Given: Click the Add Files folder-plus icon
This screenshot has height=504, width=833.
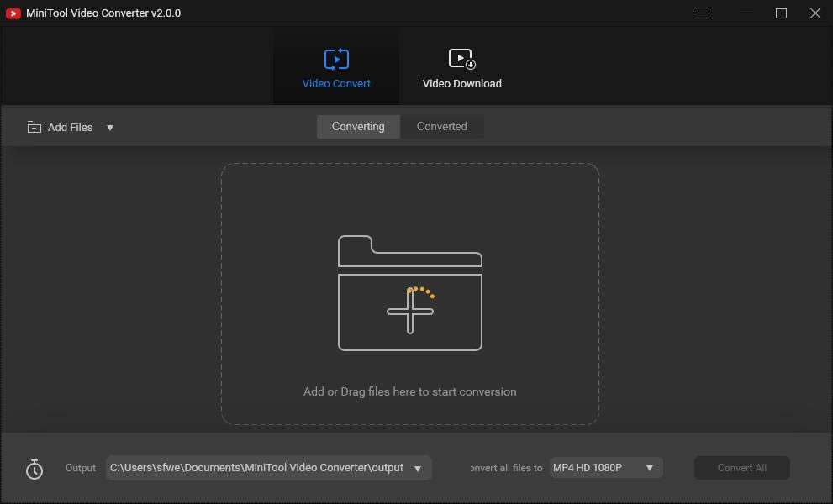Looking at the screenshot, I should (34, 127).
